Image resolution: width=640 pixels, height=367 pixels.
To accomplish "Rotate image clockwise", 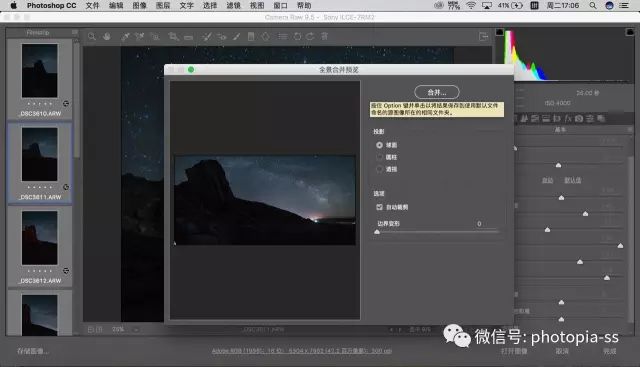I will click(310, 36).
